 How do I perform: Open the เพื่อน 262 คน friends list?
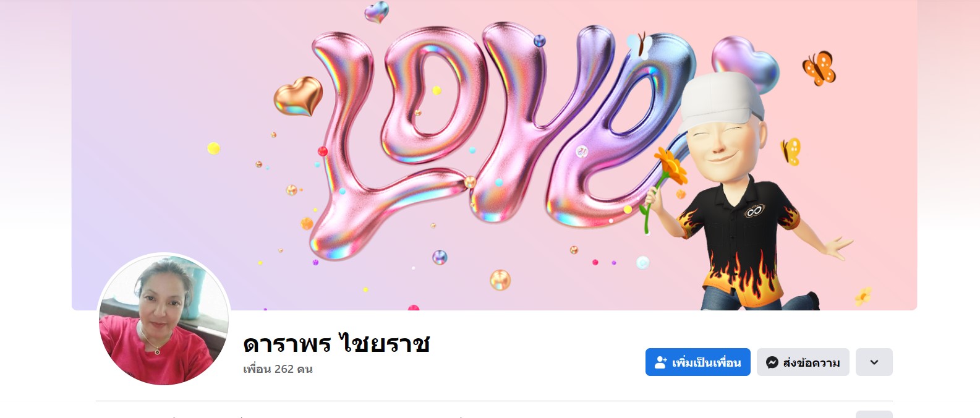coord(278,369)
